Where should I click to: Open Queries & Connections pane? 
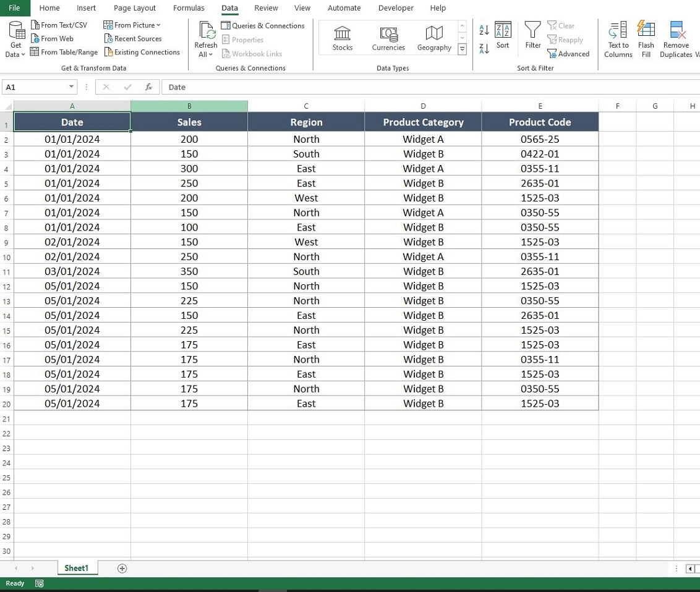tap(263, 25)
